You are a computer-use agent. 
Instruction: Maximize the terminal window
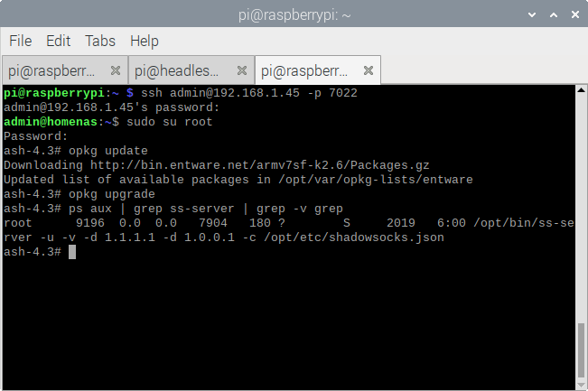554,15
